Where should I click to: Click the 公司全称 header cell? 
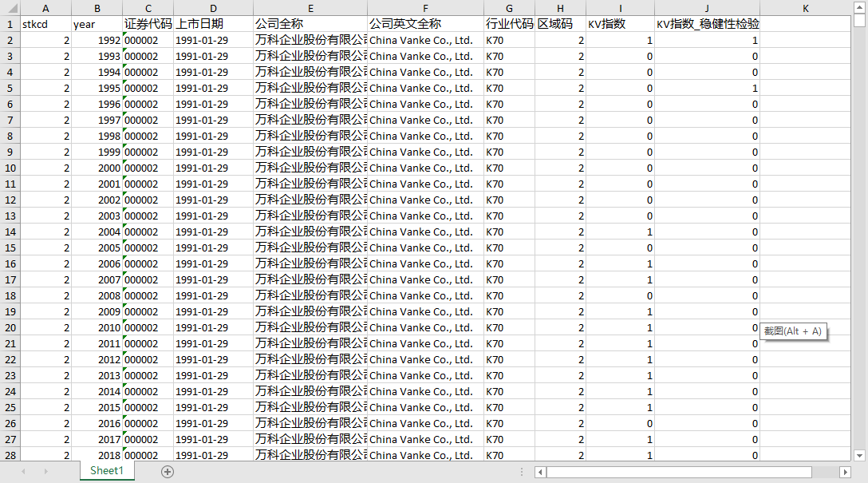click(310, 24)
